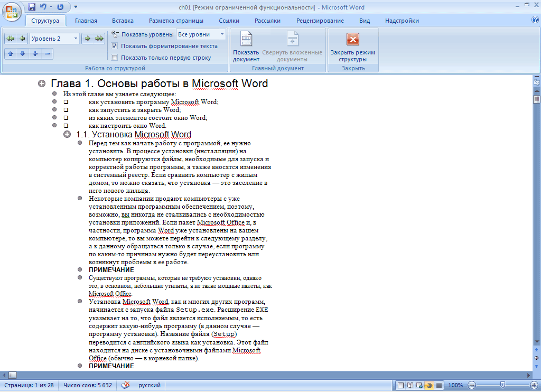Click page count 'Страница: 1 из 28'
Image resolution: width=541 pixels, height=392 pixels.
(x=29, y=385)
